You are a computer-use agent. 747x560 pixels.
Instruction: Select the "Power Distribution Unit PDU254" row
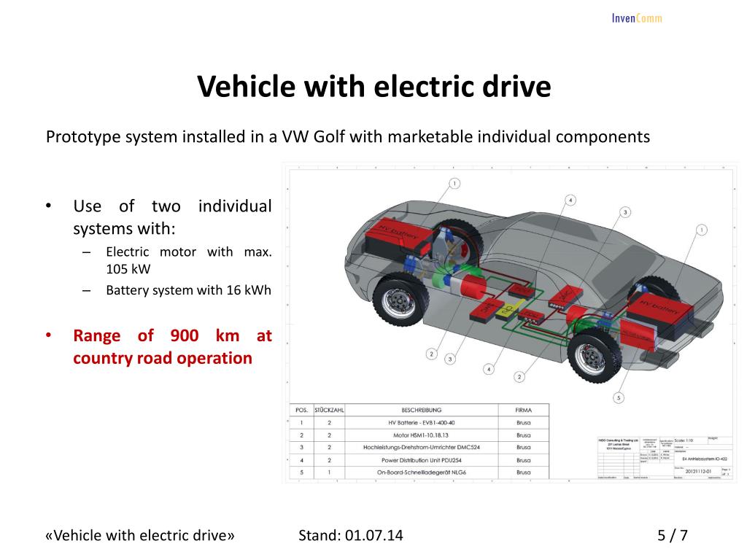coord(419,460)
